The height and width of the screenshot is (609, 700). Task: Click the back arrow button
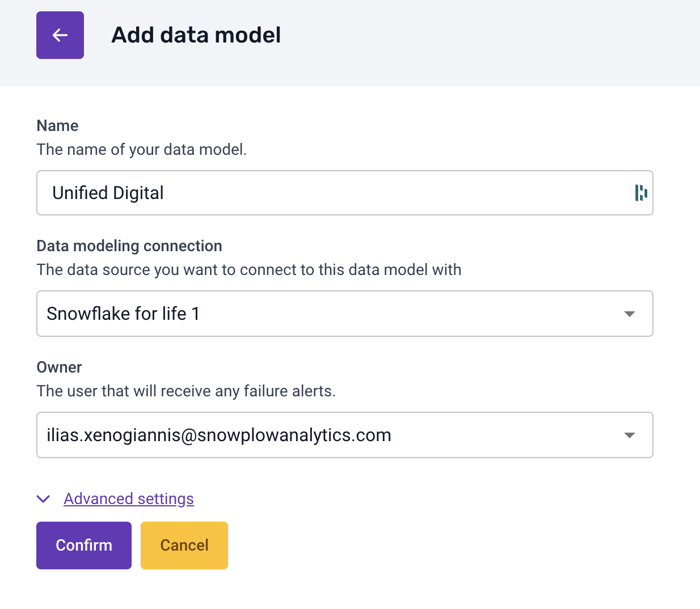coord(60,35)
